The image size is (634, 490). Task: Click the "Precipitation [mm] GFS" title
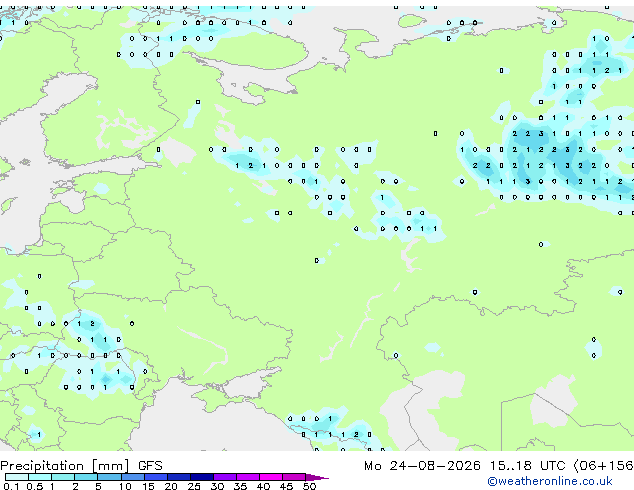(81, 466)
